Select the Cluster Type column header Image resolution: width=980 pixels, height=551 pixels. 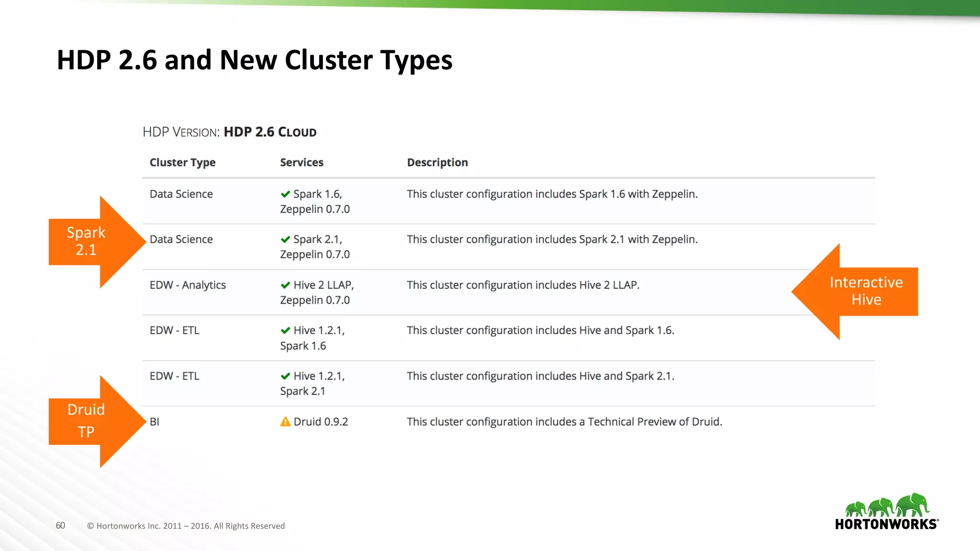(x=182, y=163)
